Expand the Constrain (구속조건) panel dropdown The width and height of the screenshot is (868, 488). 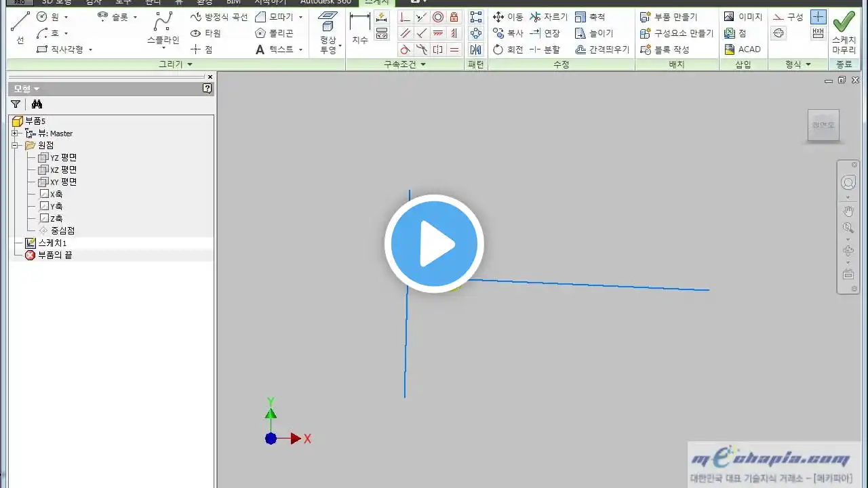tap(423, 64)
